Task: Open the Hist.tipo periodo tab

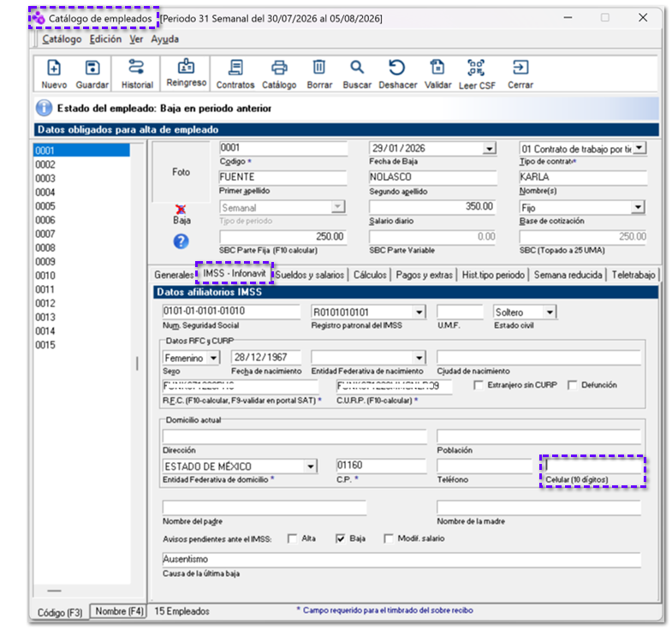Action: click(493, 275)
